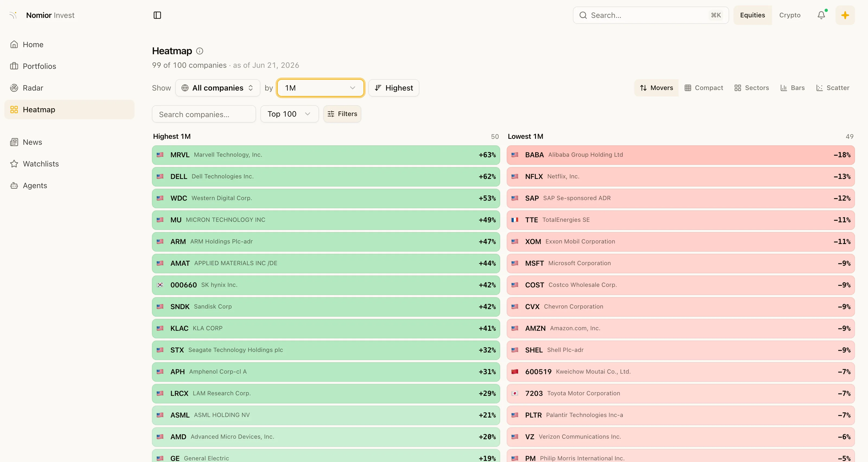Click the top Search field
The height and width of the screenshot is (462, 868).
[651, 15]
